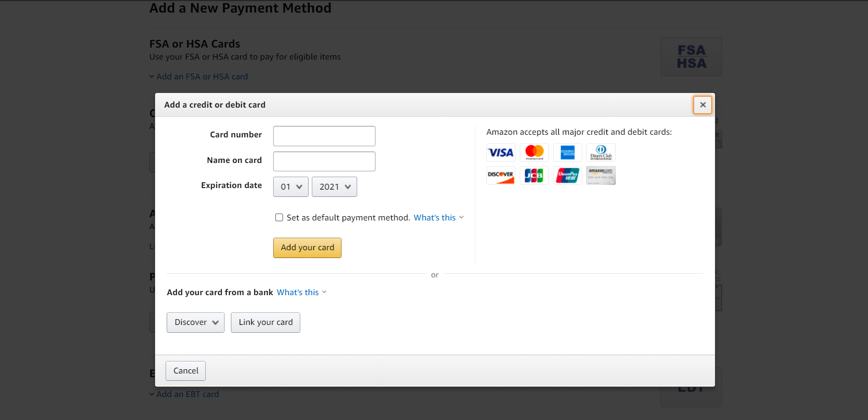868x420 pixels.
Task: Click the JCB card icon
Action: [534, 176]
